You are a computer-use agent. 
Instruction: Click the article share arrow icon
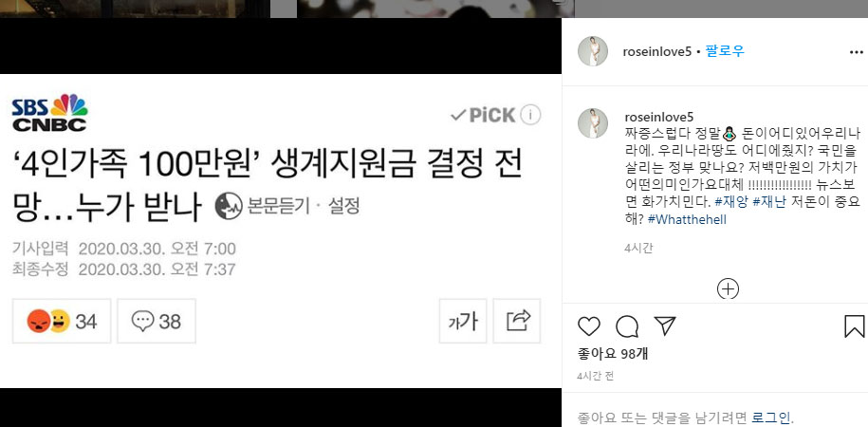point(516,322)
